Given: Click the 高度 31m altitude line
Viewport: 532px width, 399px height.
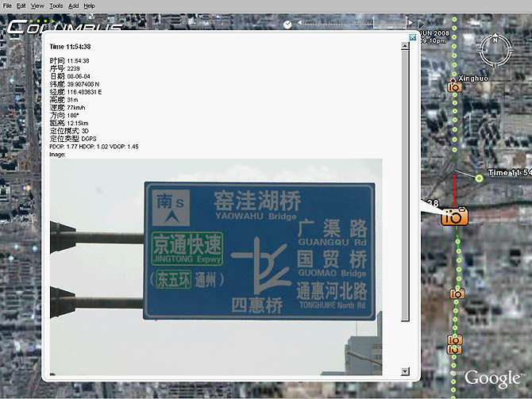Looking at the screenshot, I should [64, 100].
